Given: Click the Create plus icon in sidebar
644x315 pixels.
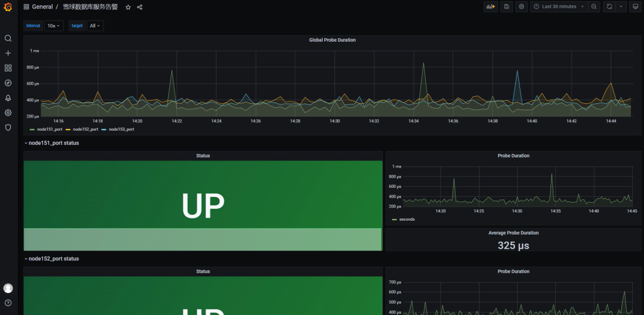Looking at the screenshot, I should [8, 53].
